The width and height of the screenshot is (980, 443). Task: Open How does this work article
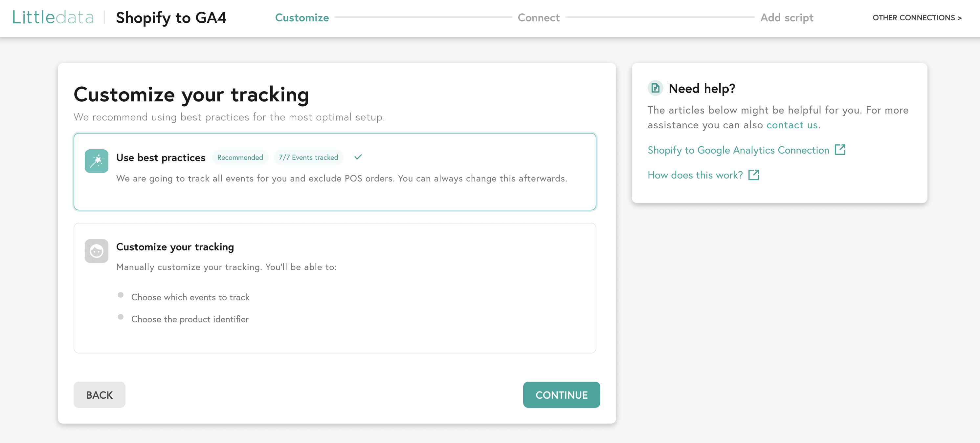point(695,175)
